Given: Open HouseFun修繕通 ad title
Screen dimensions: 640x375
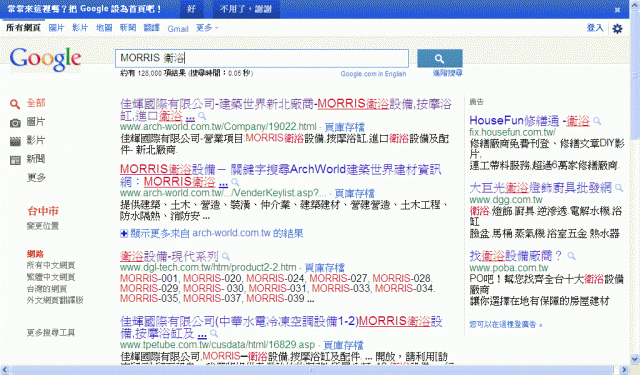Looking at the screenshot, I should [x=530, y=120].
